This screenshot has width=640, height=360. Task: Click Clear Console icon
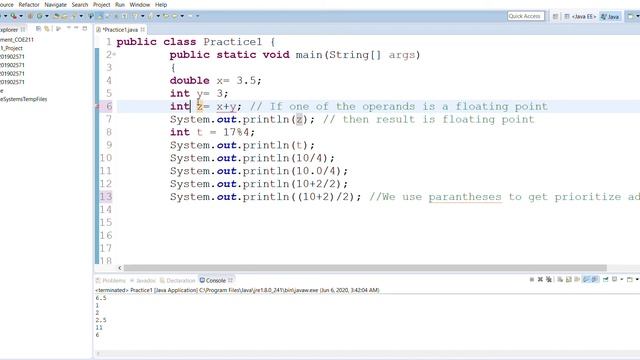[560, 280]
